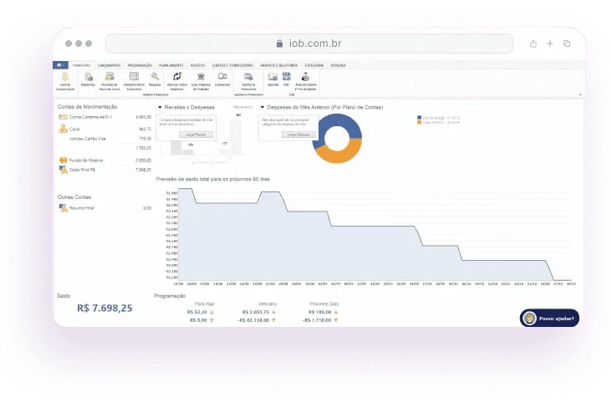Click the 90-day balance forecast chart title
This screenshot has width=612, height=408.
[x=213, y=179]
